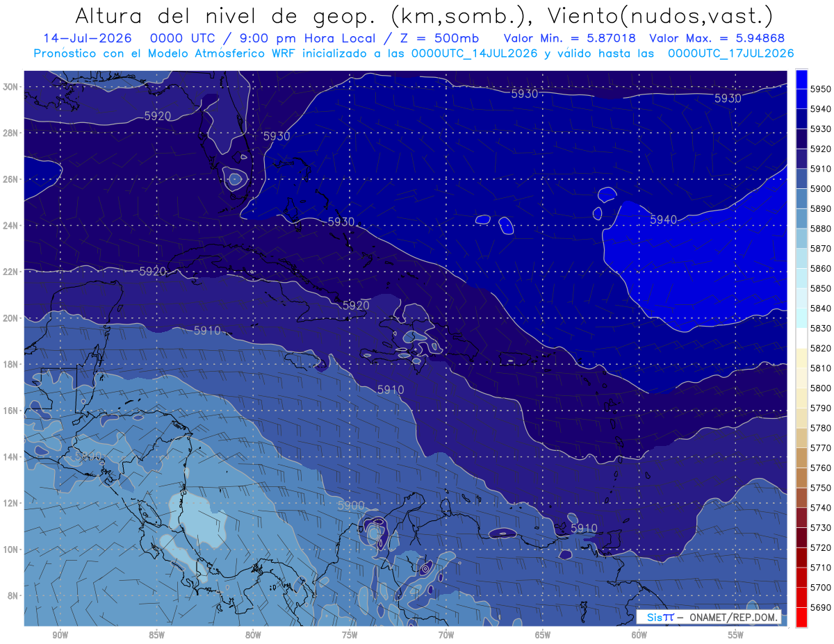834x644 pixels.
Task: Click the 26N latitude axis label
Action: pyautogui.click(x=12, y=179)
